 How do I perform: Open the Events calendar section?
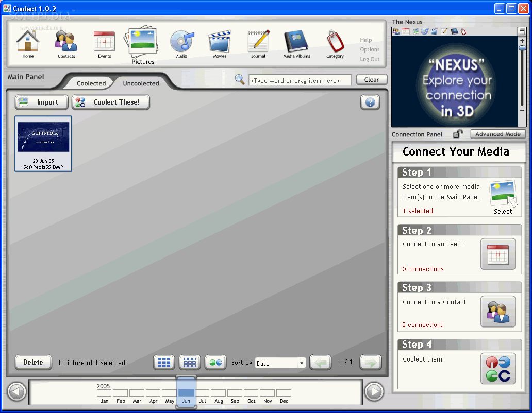click(104, 44)
